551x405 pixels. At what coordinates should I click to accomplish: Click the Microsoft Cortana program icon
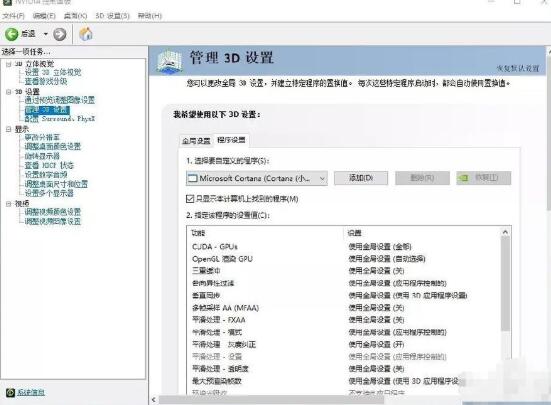pos(192,178)
